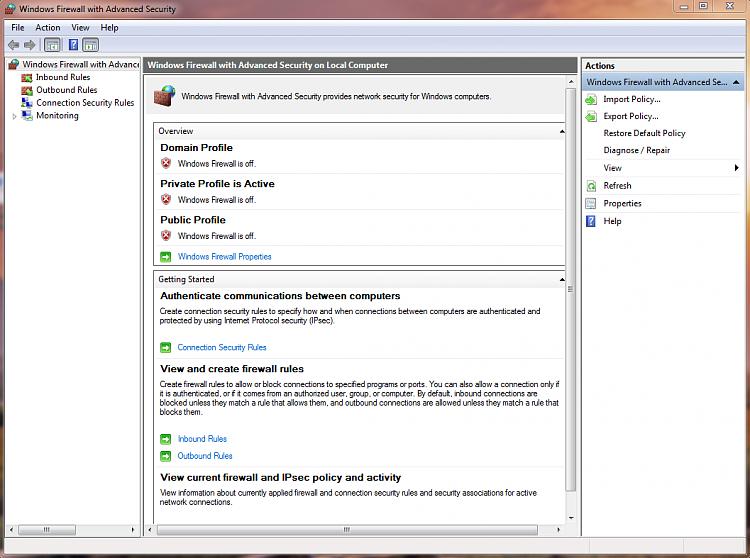This screenshot has width=750, height=558.
Task: Click the tree pane scroll-right arrow
Action: 133,530
